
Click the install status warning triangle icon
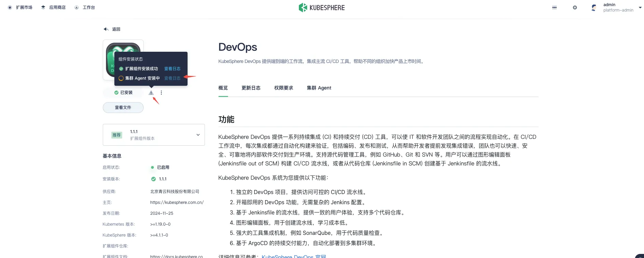point(151,93)
